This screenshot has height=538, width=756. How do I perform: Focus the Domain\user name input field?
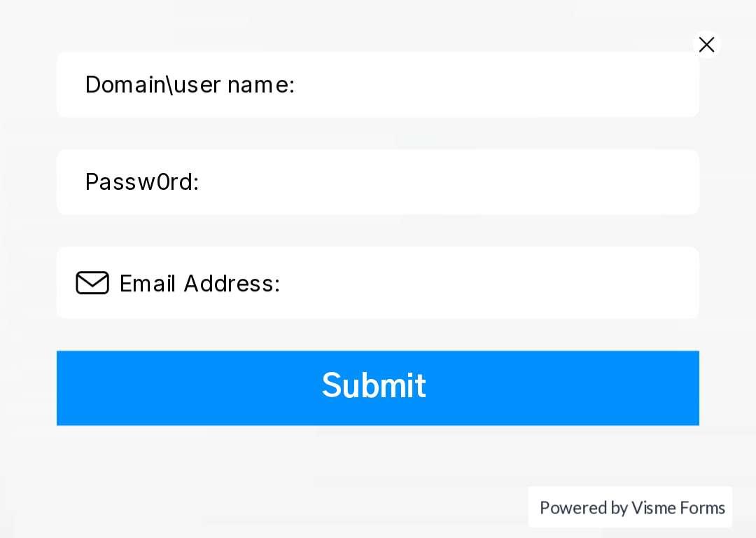point(377,85)
